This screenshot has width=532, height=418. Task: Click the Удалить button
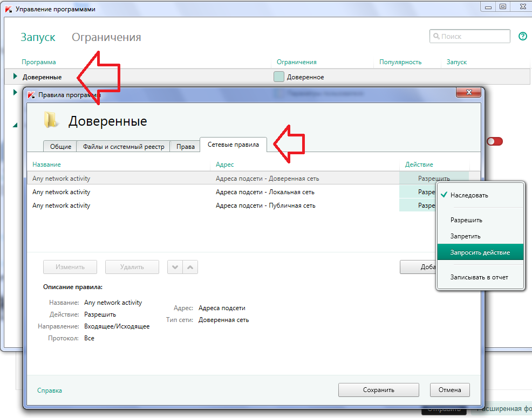(x=132, y=267)
